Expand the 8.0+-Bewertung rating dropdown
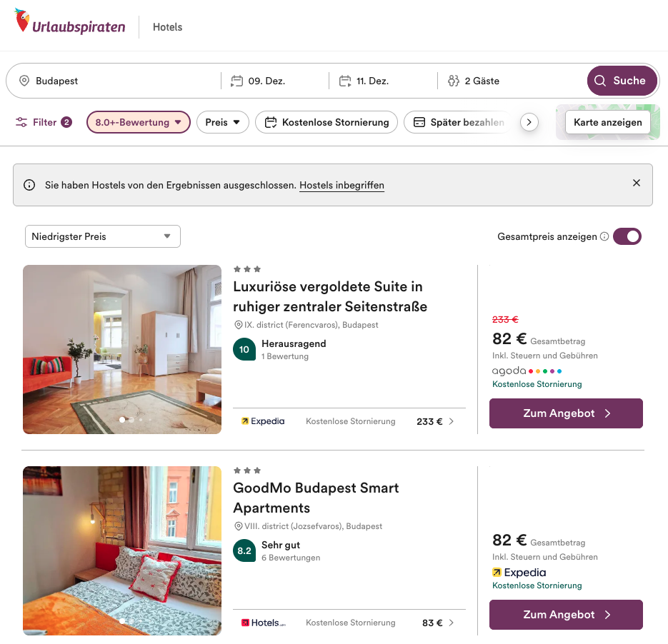 pyautogui.click(x=139, y=122)
